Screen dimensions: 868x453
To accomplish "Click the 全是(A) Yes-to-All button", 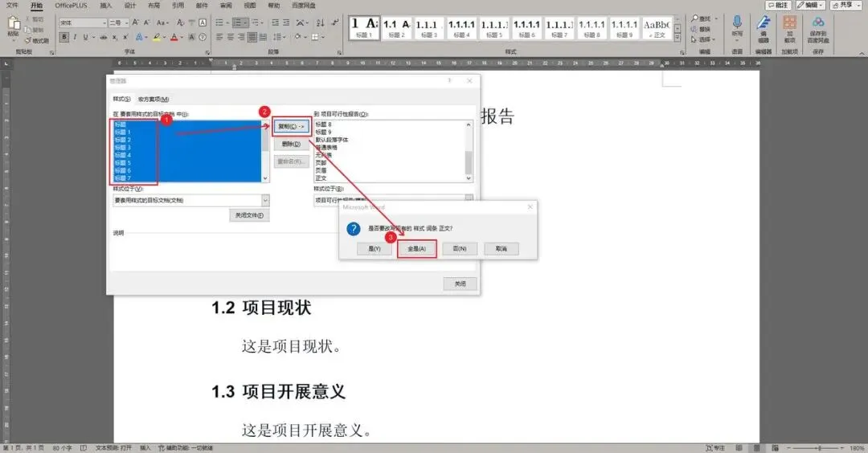I will pyautogui.click(x=417, y=249).
